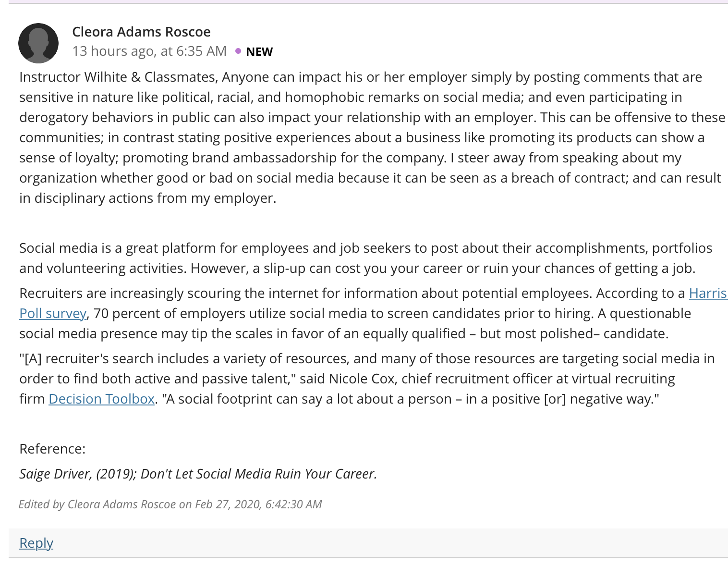728x565 pixels.
Task: Click the paragraph starting Instructor Wilhite & Classmates
Action: 372,137
